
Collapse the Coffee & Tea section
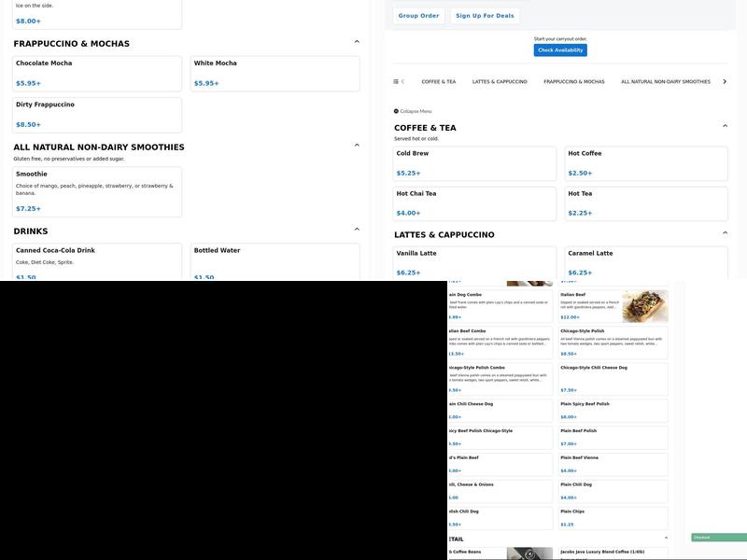pyautogui.click(x=726, y=126)
